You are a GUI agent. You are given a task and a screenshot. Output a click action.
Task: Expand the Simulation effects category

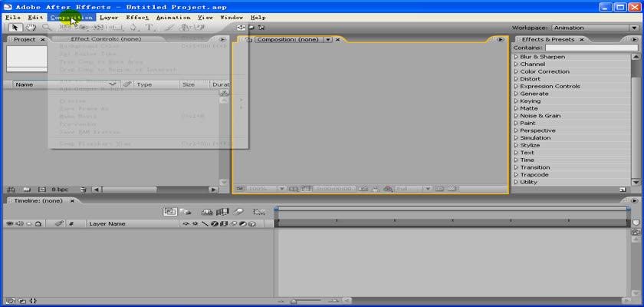[516, 138]
